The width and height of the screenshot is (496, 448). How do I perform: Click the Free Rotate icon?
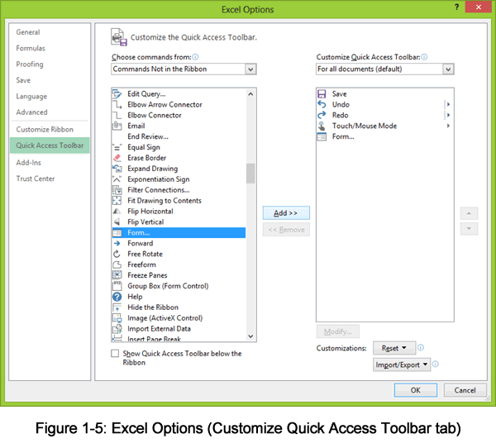click(117, 254)
